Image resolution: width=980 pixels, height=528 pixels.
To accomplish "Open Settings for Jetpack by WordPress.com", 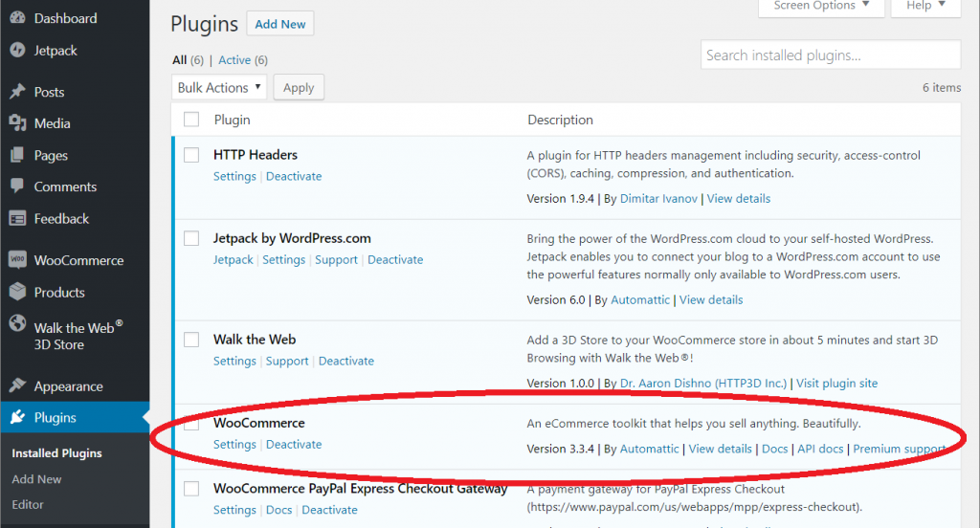I will (283, 260).
